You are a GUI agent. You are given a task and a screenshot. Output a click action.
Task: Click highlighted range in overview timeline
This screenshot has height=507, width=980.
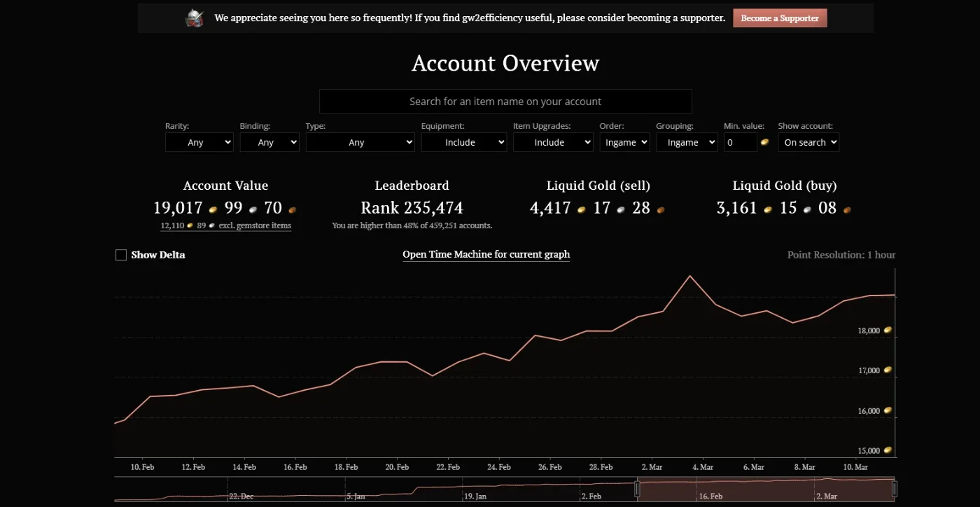[766, 489]
